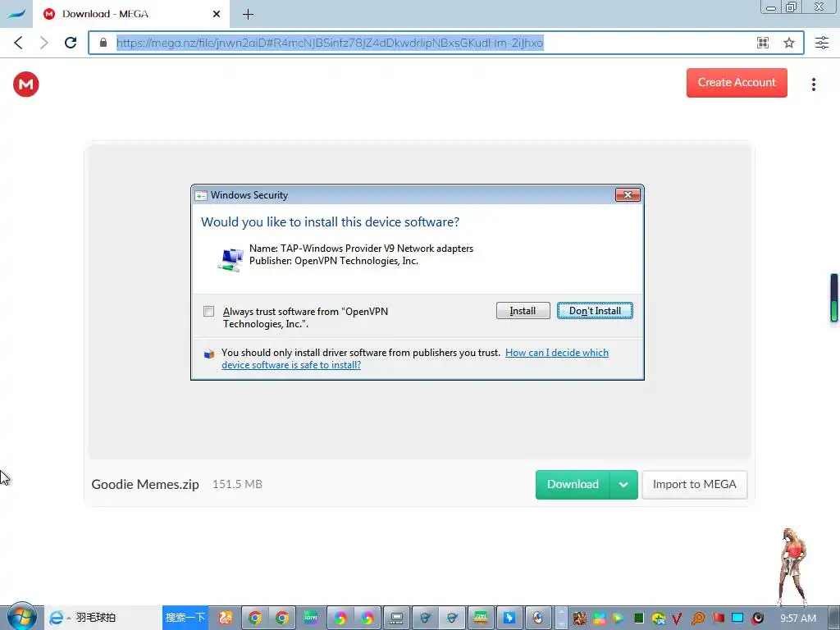Expand the taskbar scroll arrows

(x=561, y=618)
